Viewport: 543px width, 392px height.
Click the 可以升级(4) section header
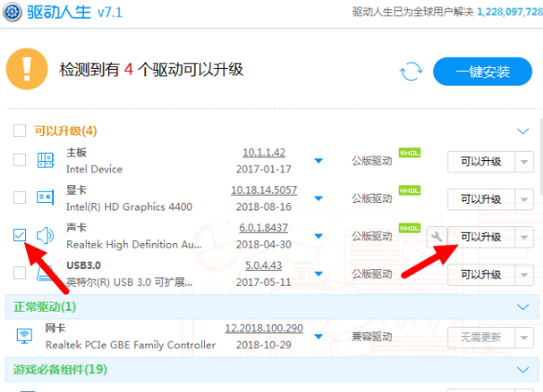tap(65, 131)
